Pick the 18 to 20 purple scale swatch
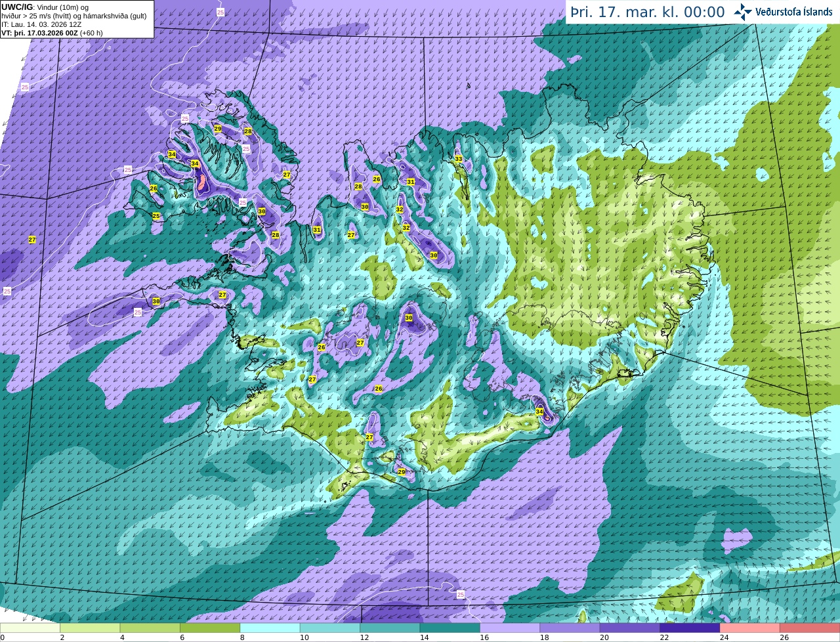The height and width of the screenshot is (642, 840). click(570, 628)
